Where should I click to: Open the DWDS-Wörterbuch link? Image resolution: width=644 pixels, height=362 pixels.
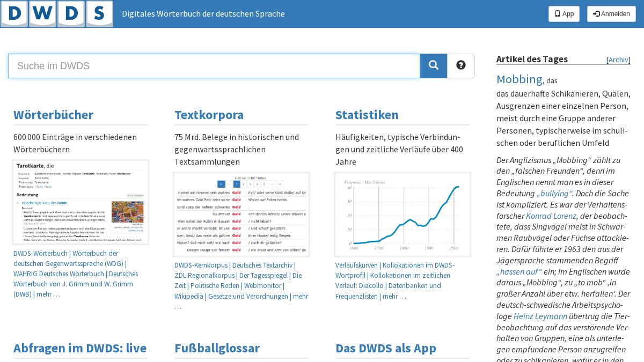[40, 253]
